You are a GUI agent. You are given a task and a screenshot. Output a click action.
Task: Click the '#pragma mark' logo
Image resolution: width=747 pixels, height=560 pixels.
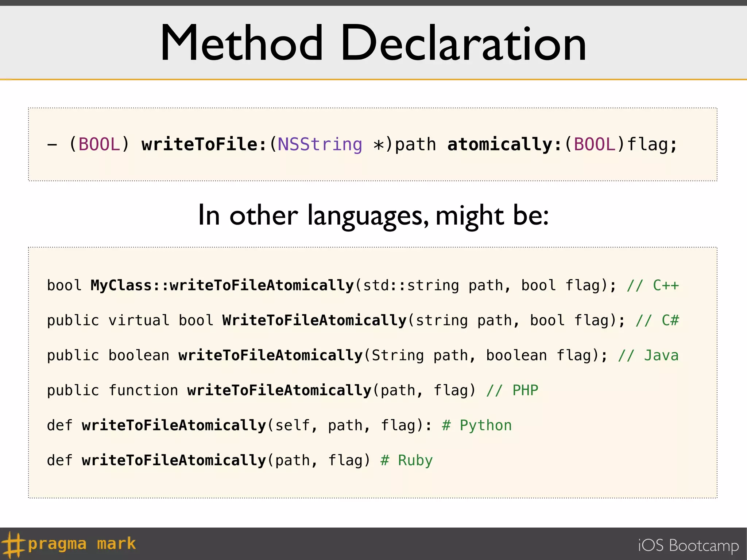(69, 544)
